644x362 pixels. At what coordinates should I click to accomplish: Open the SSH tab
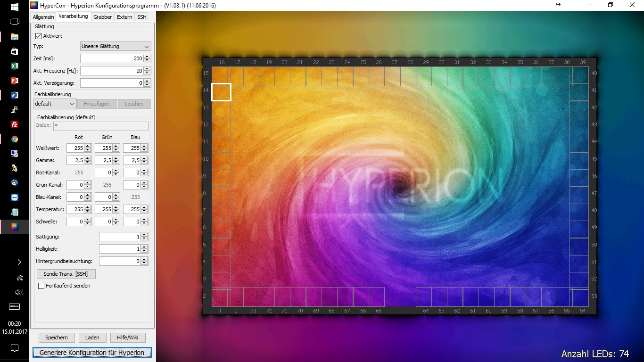pos(141,17)
